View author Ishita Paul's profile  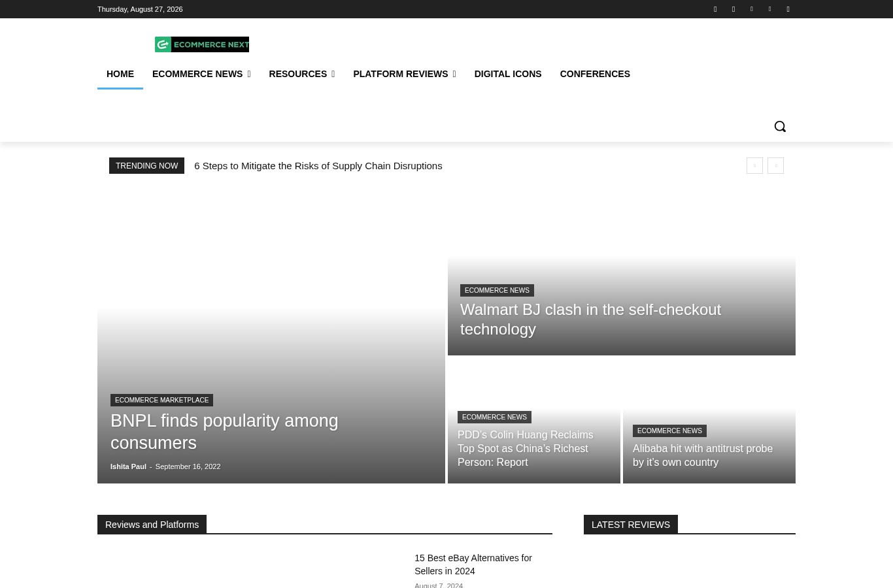128,466
